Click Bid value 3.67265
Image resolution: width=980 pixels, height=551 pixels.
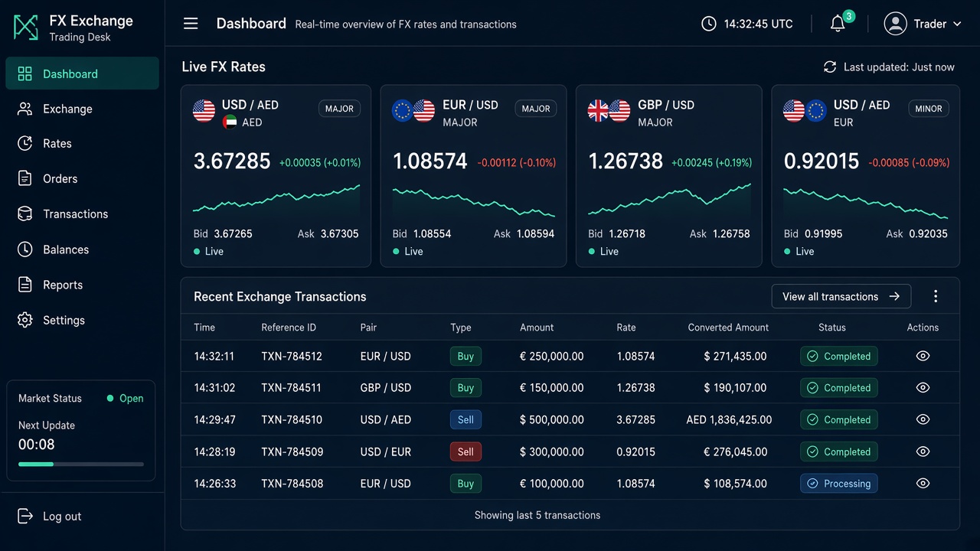(x=233, y=233)
